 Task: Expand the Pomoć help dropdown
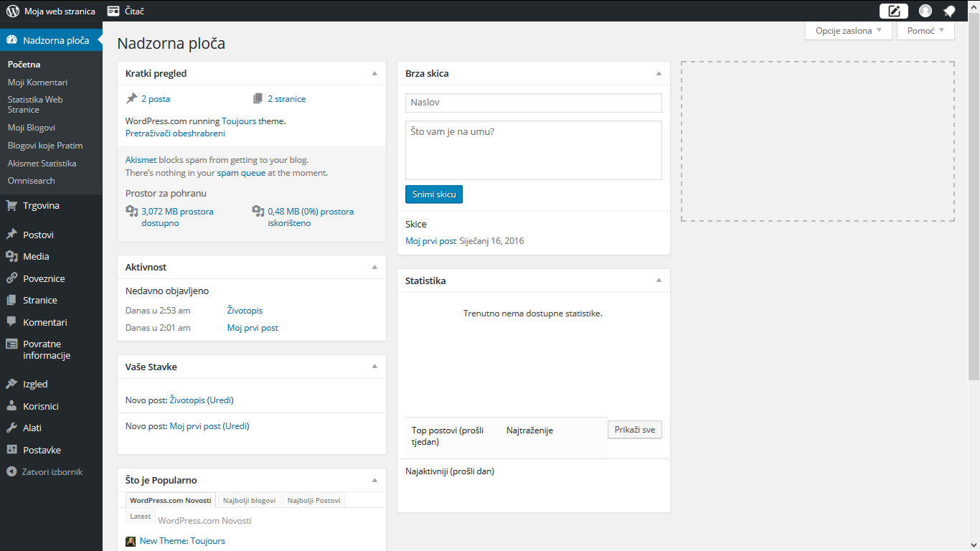(x=925, y=31)
